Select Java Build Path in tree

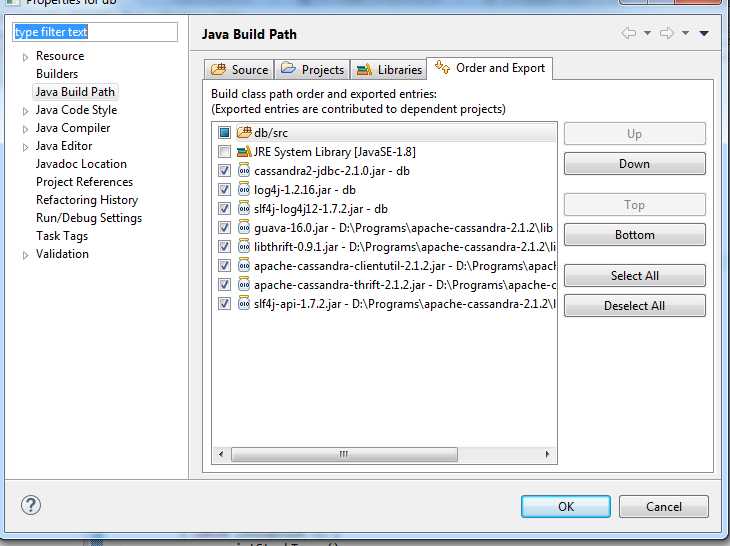point(75,92)
